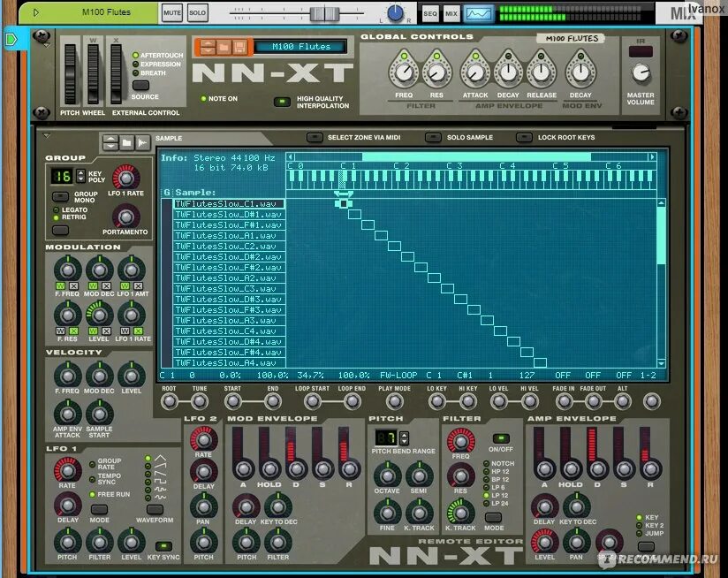Image resolution: width=728 pixels, height=578 pixels.
Task: Click the sample start recording waveform icon
Action: click(x=142, y=143)
